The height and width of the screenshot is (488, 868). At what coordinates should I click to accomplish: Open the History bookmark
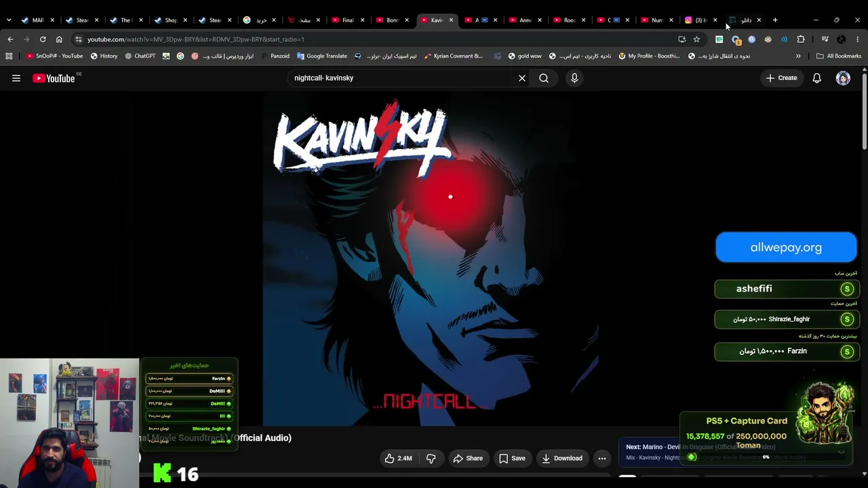[x=104, y=56]
